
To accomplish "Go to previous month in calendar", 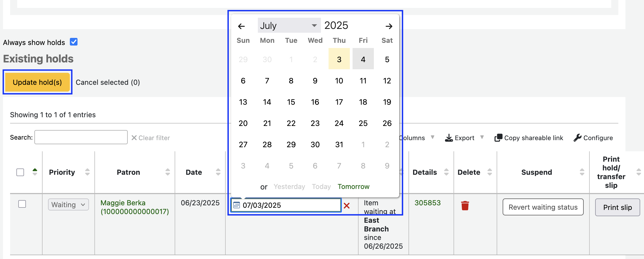I will (241, 26).
